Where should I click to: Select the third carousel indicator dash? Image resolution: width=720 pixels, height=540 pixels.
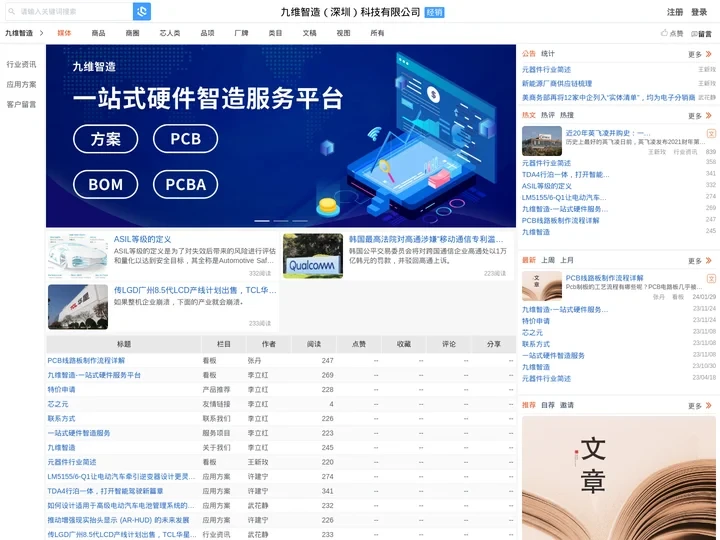tap(300, 221)
